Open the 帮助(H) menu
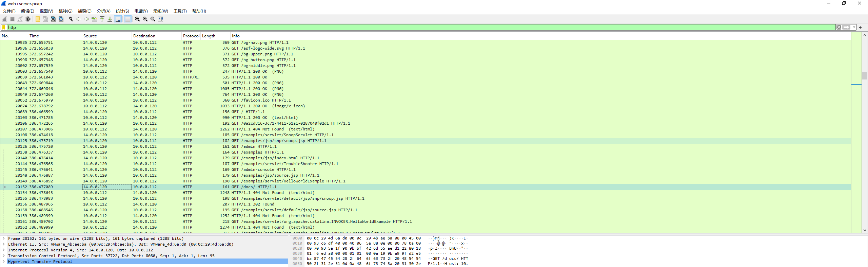The height and width of the screenshot is (267, 868). (x=199, y=11)
